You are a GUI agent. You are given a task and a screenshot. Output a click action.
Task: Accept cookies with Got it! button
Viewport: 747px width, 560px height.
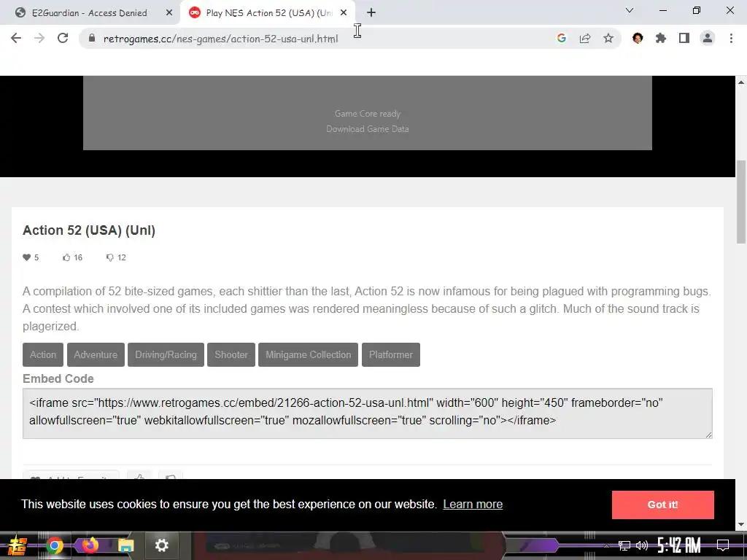point(662,505)
